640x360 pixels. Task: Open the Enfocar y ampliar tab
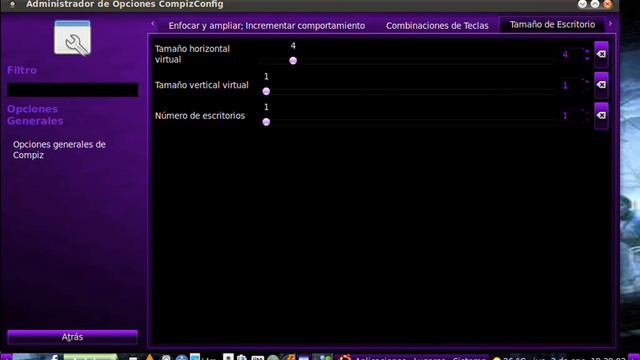[267, 25]
